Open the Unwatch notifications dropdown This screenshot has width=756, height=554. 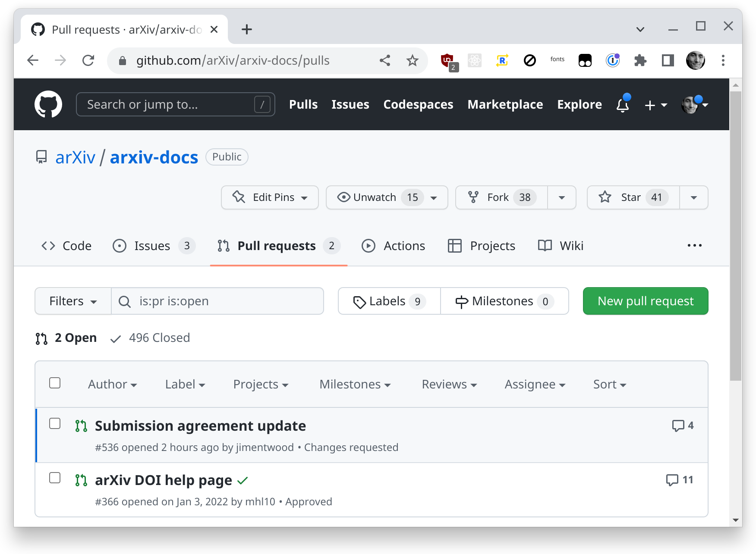387,197
